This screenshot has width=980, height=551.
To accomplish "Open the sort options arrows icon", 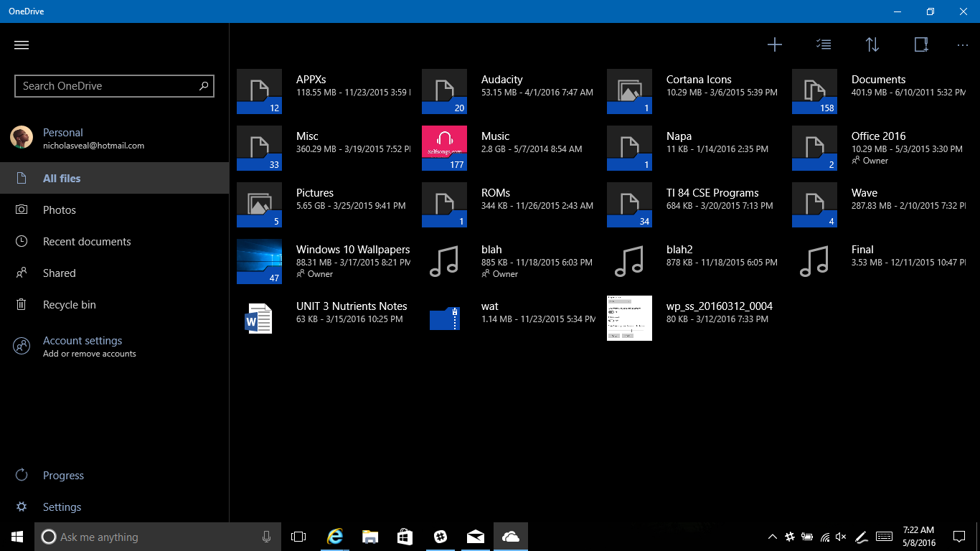I will 872,45.
